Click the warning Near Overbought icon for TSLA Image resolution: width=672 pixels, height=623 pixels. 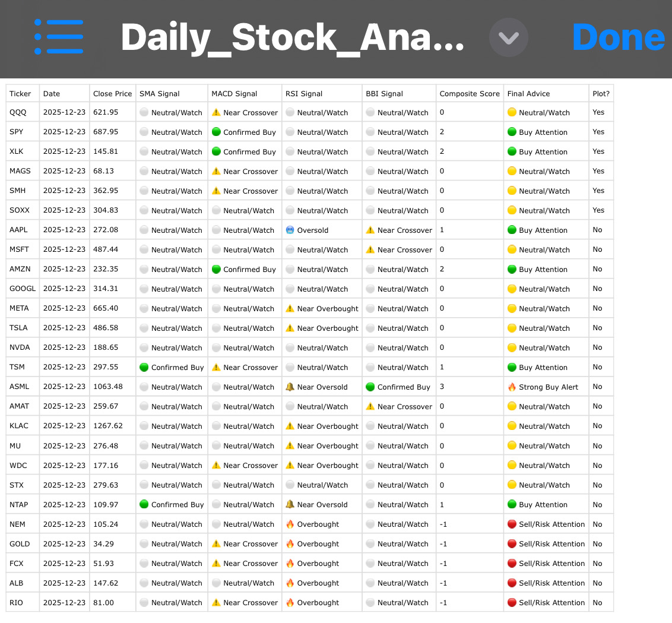[x=290, y=328]
